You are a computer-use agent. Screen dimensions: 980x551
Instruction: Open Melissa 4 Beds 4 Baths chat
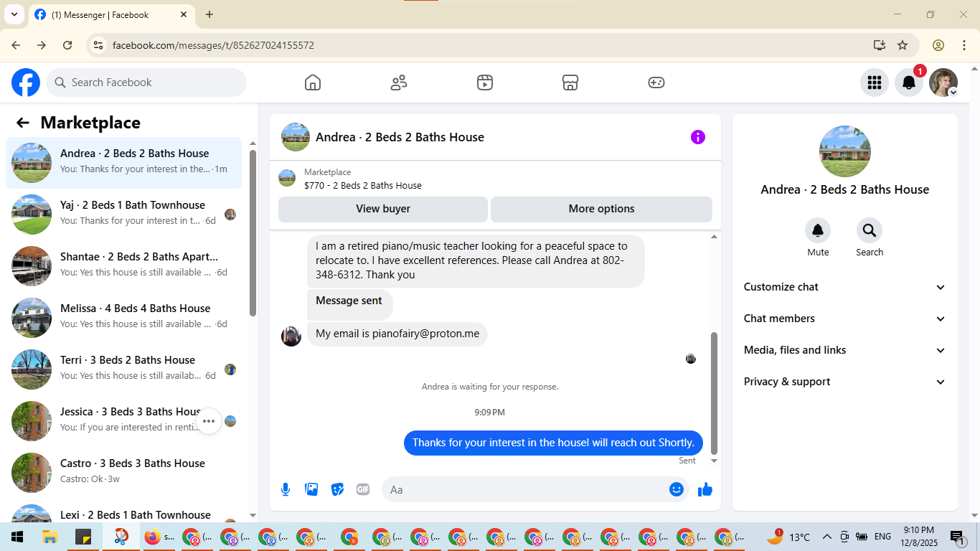click(x=124, y=318)
